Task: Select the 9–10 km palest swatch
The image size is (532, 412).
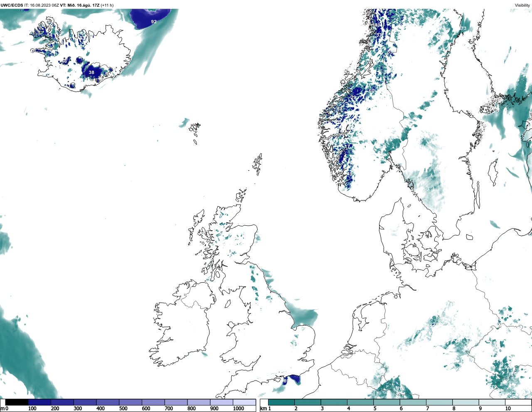Action: click(x=492, y=402)
